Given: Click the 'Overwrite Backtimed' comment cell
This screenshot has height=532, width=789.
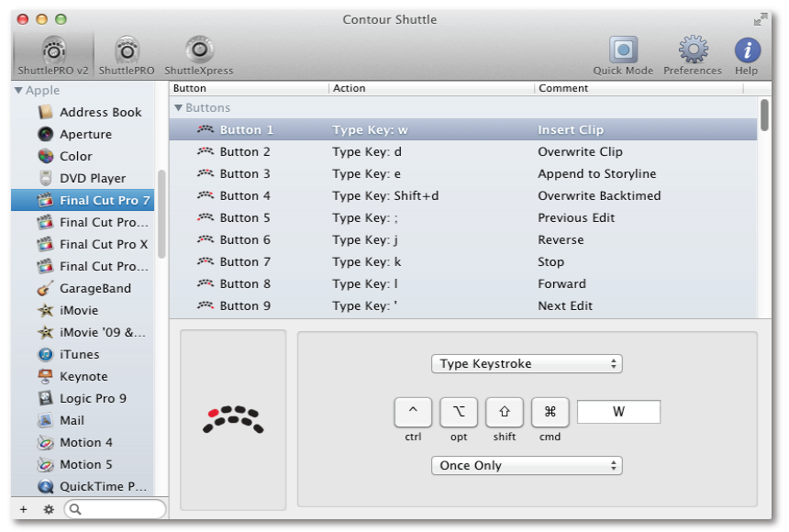Looking at the screenshot, I should tap(599, 195).
